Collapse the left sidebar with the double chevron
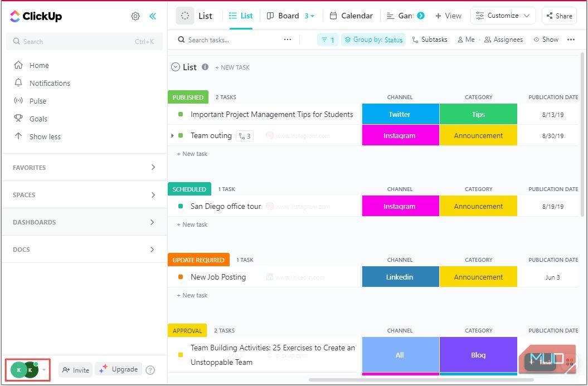 tap(153, 16)
